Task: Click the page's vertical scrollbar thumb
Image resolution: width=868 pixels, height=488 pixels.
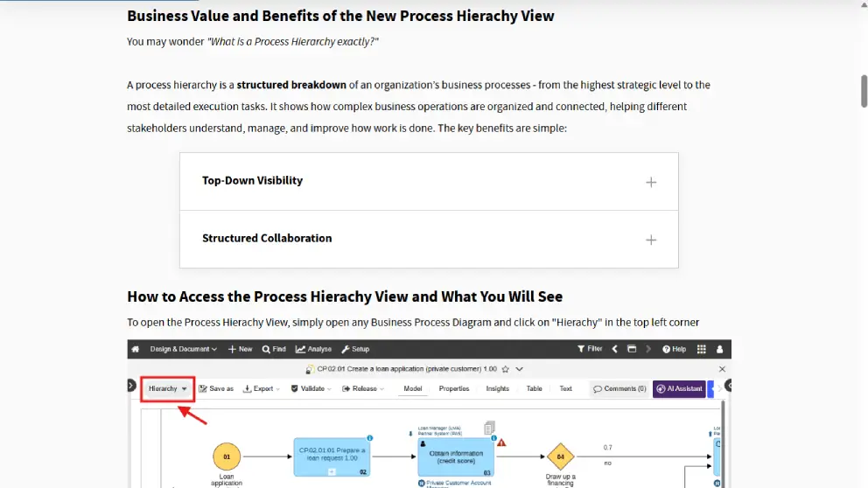Action: point(863,90)
